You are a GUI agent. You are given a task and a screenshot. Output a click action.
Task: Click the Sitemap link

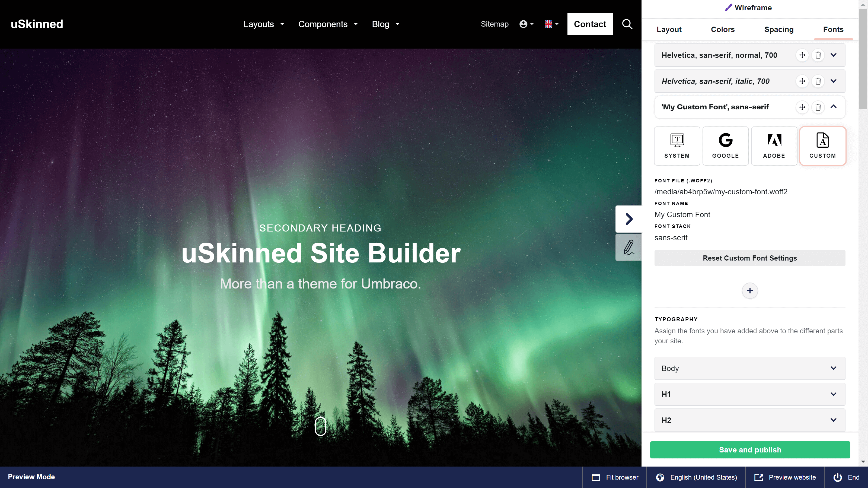494,24
